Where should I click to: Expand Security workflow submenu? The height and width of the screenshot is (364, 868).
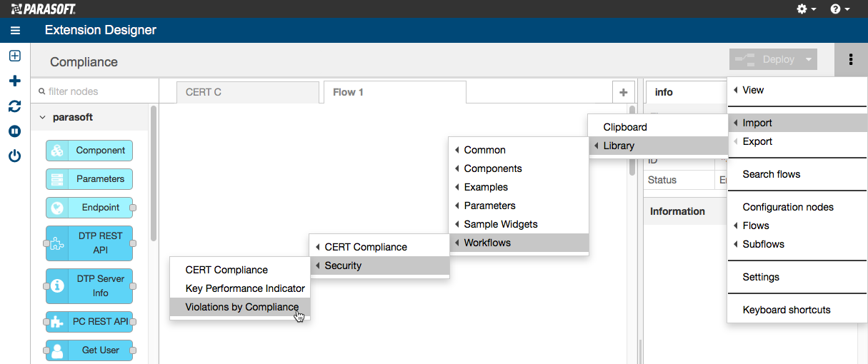coord(379,266)
